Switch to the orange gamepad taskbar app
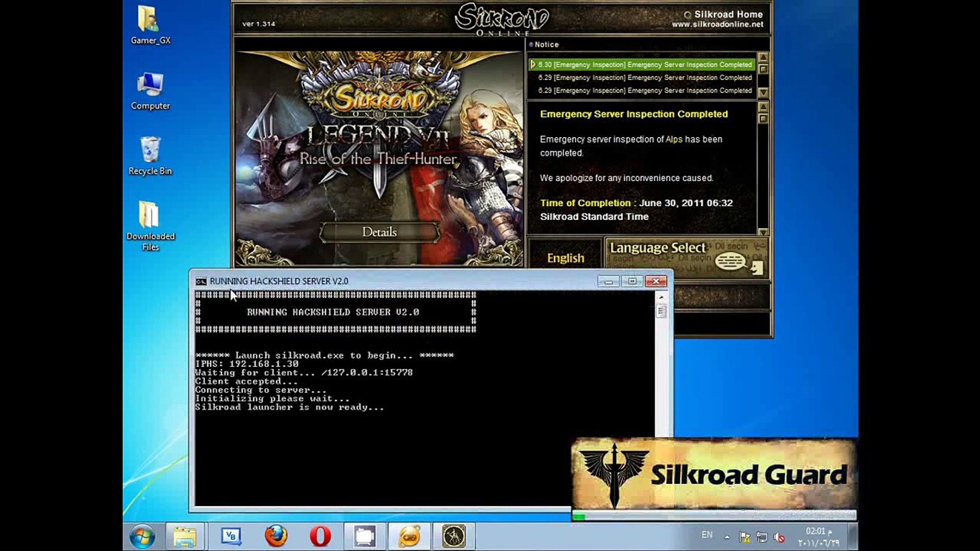Viewport: 980px width, 551px height. click(x=409, y=536)
